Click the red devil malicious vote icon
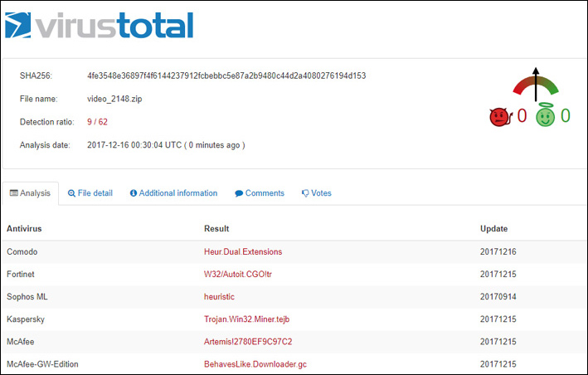The image size is (588, 375). [498, 116]
